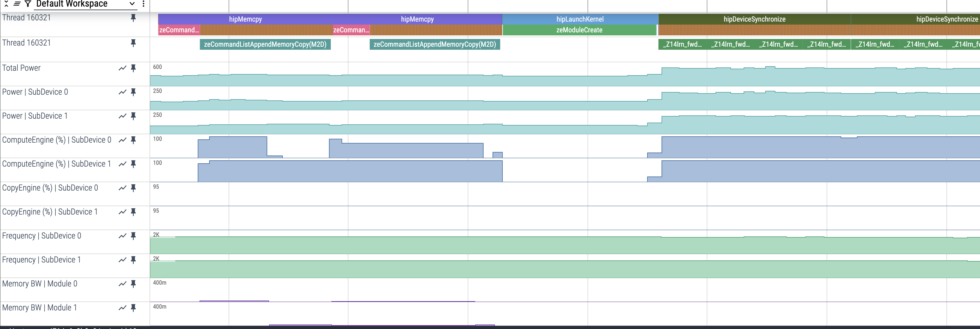
Task: Click the collapse all tracks icon
Action: (6, 4)
